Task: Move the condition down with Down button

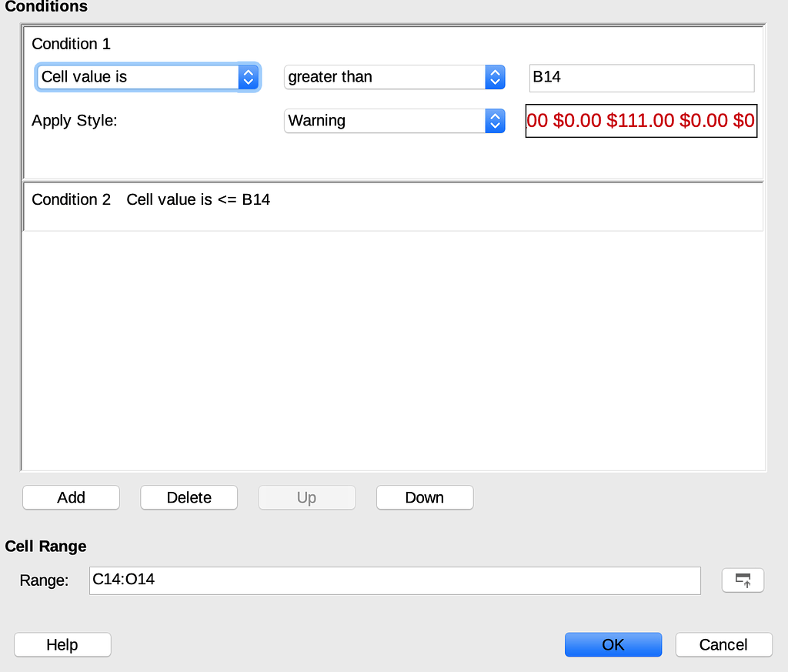Action: tap(424, 497)
